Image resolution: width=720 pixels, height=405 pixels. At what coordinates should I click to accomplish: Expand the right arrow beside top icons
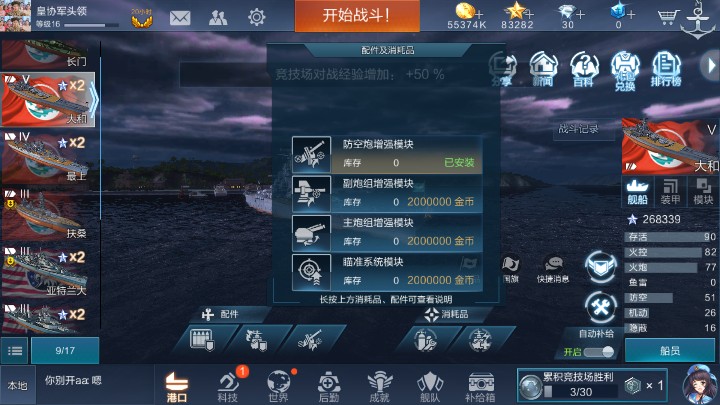pyautogui.click(x=710, y=66)
